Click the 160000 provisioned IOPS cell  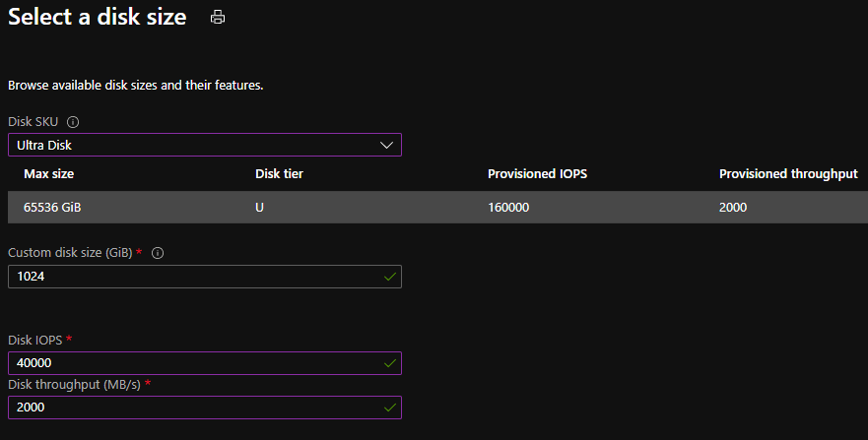click(511, 207)
